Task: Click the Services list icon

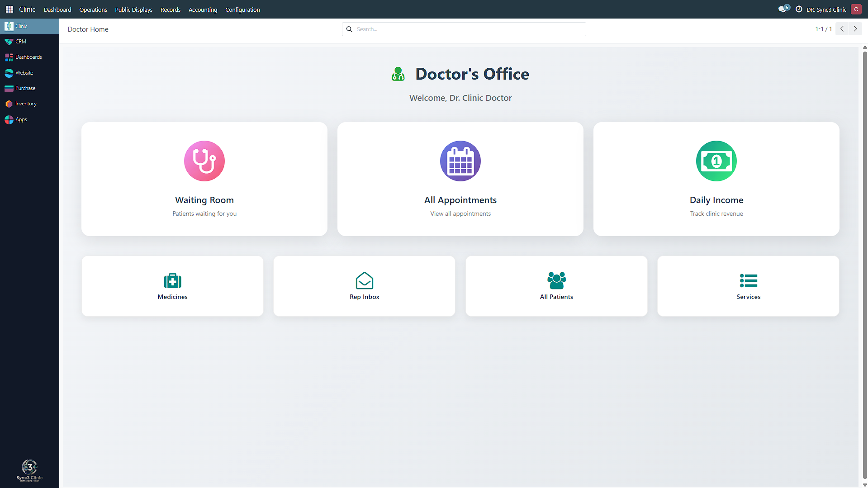Action: click(x=748, y=281)
